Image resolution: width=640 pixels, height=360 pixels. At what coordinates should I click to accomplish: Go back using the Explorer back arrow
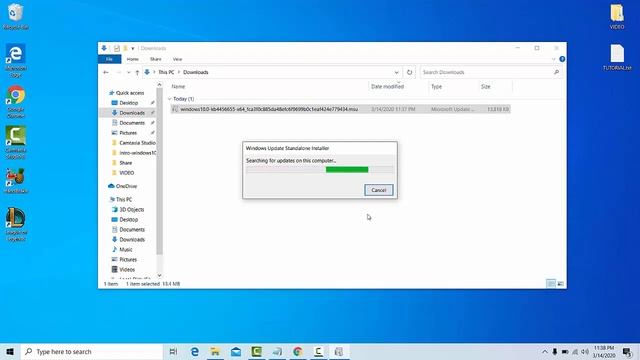[x=106, y=72]
